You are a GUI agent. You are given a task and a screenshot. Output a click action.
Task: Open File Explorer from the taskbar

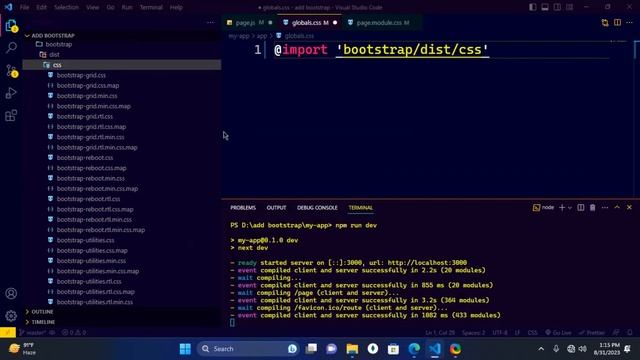(x=352, y=349)
